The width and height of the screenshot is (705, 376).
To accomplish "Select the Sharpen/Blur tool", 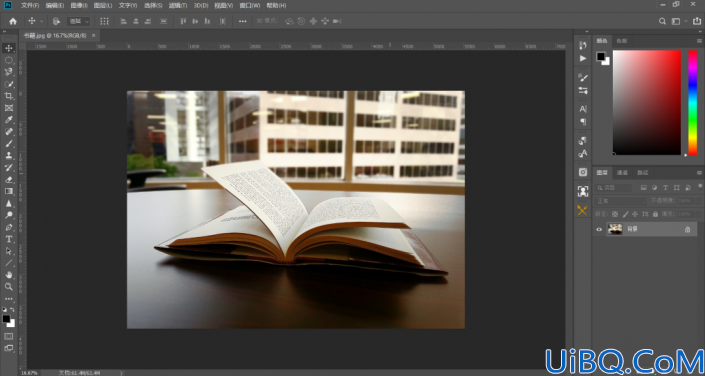I will tap(9, 203).
